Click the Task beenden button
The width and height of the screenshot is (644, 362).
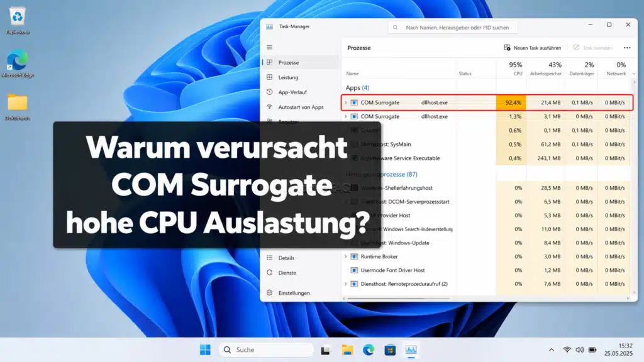tap(592, 48)
